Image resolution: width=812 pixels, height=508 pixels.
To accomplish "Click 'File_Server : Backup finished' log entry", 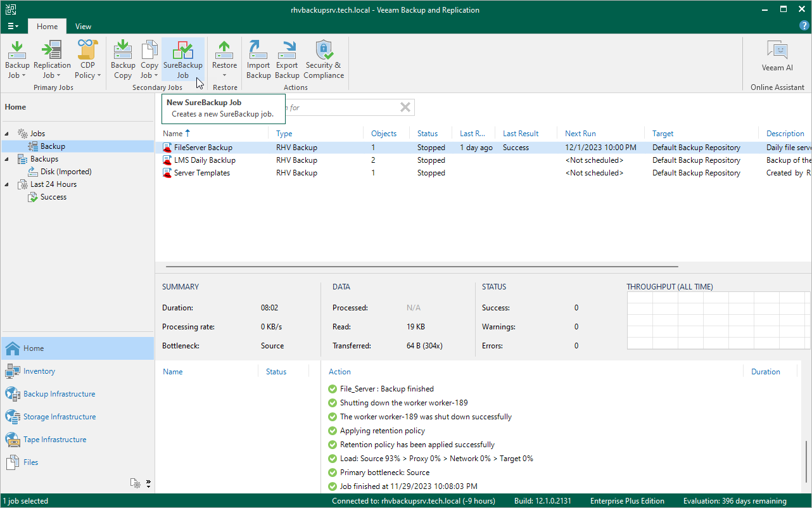I will [386, 389].
